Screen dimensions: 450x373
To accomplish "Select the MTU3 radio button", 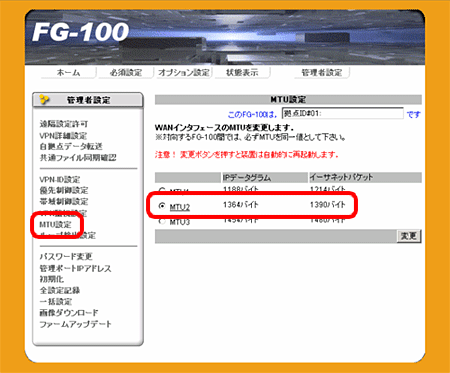I will (162, 221).
